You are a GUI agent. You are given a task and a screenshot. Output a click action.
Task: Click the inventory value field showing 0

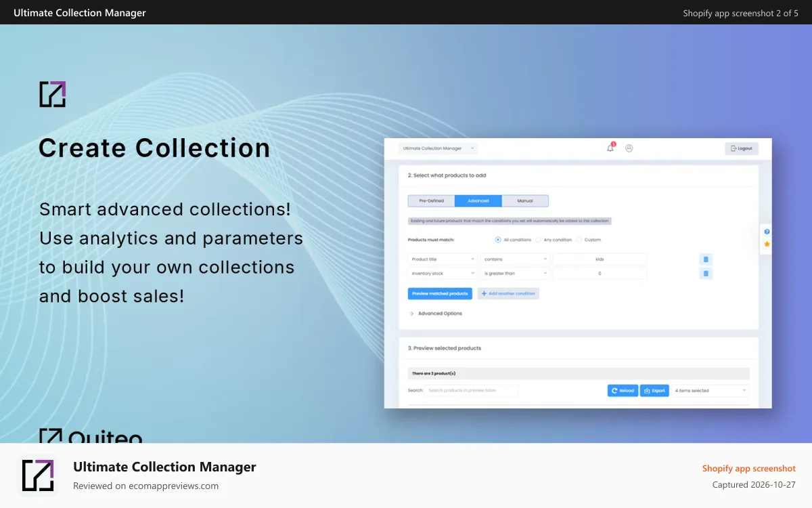(x=600, y=274)
